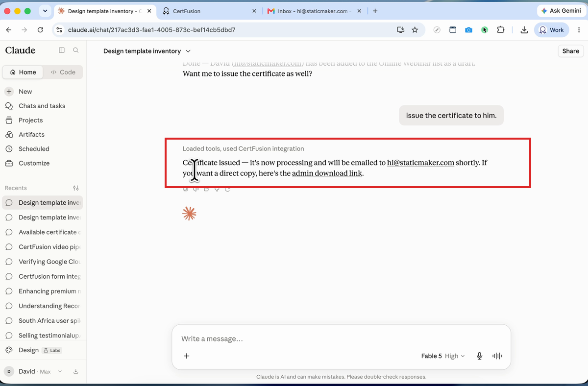
Task: Click the hi@staticmaker.com link in response
Action: tap(420, 163)
